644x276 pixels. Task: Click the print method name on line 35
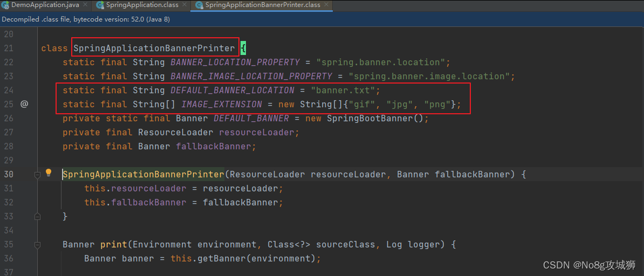114,245
